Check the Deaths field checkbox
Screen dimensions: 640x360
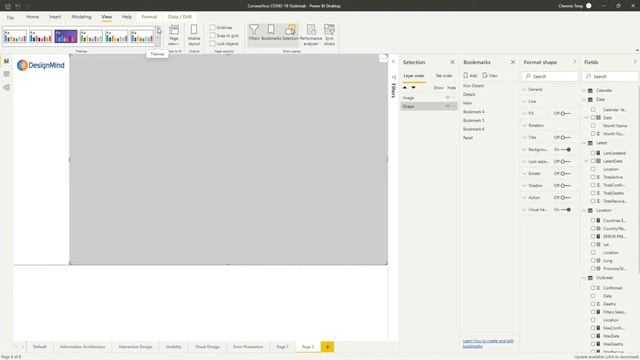click(x=593, y=304)
